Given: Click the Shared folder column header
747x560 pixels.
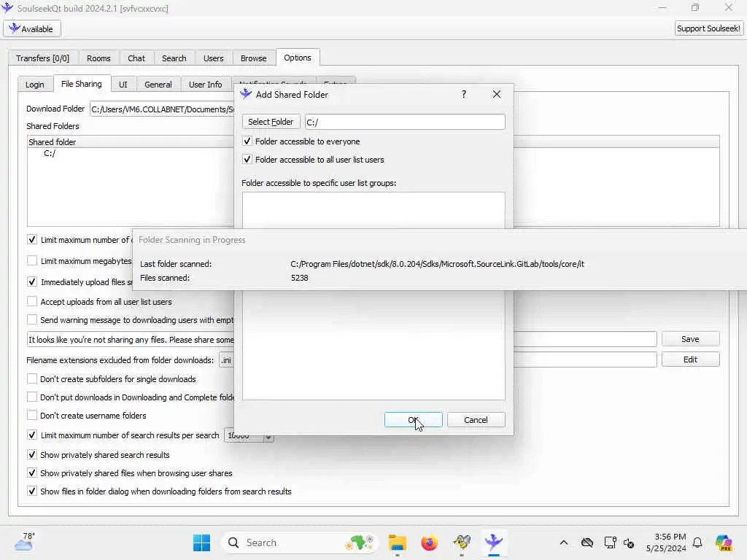Looking at the screenshot, I should pos(131,142).
